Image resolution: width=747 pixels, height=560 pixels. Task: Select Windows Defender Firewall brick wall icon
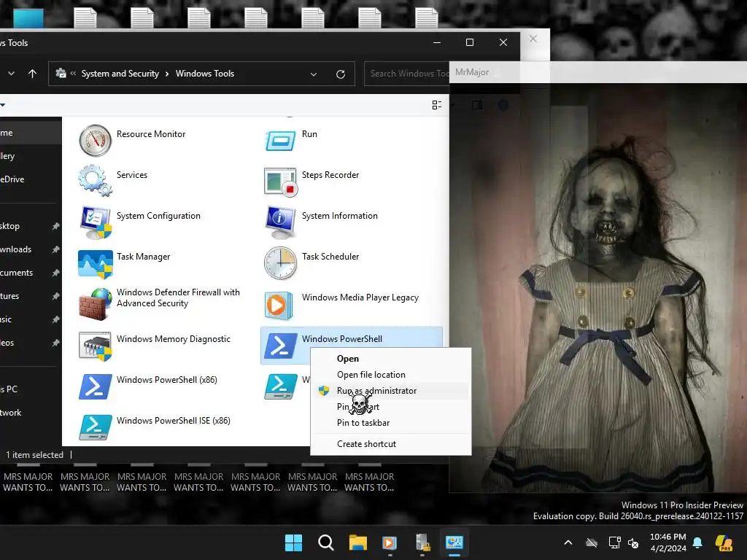pyautogui.click(x=96, y=304)
